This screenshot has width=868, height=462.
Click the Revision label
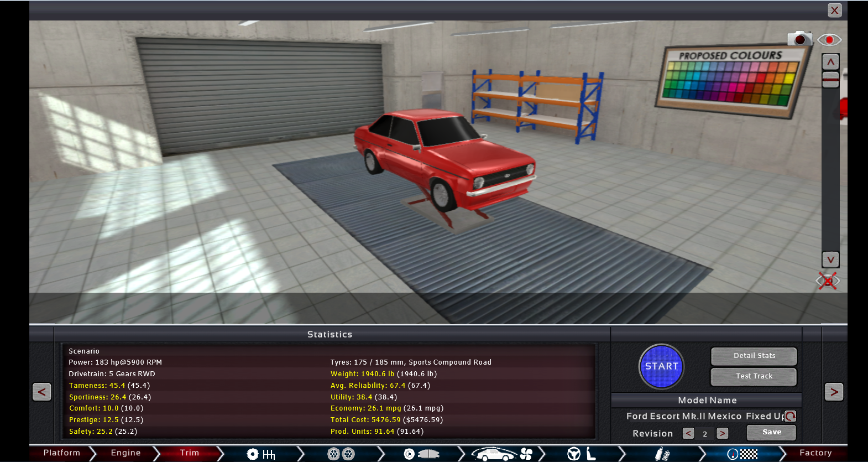pyautogui.click(x=652, y=434)
